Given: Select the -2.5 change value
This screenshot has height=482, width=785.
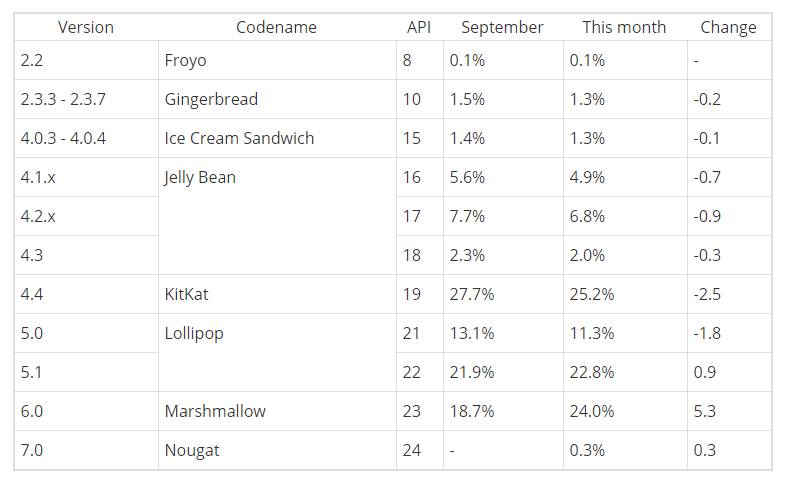Looking at the screenshot, I should tap(707, 295).
